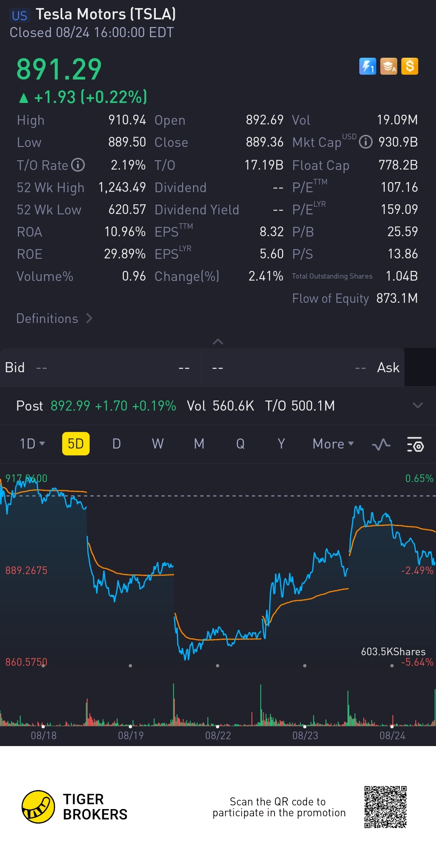
Task: Tap the Ask price label
Action: (388, 367)
